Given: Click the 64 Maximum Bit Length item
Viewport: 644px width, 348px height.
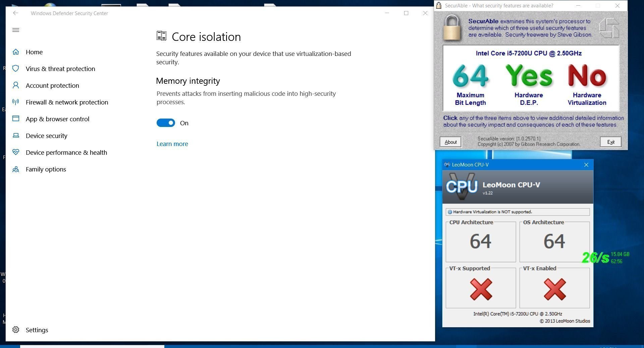Looking at the screenshot, I should tap(470, 85).
